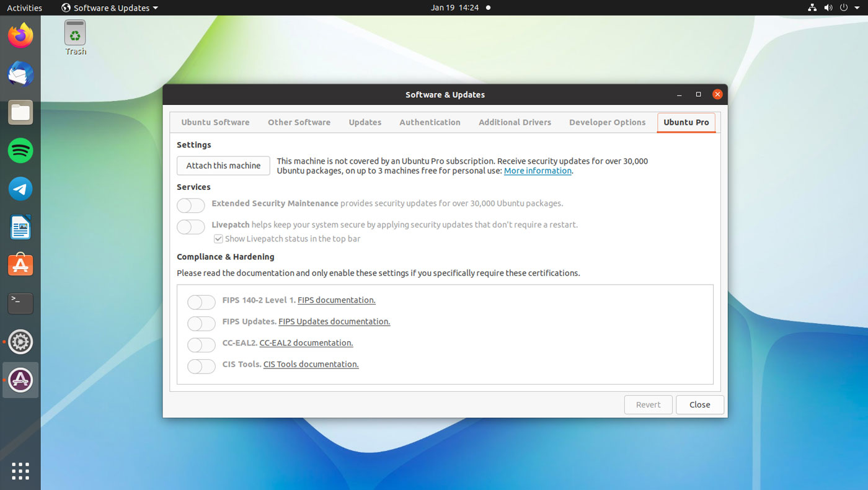Screen dimensions: 868x490
Task: Toggle the Livepatch switch
Action: 191,227
